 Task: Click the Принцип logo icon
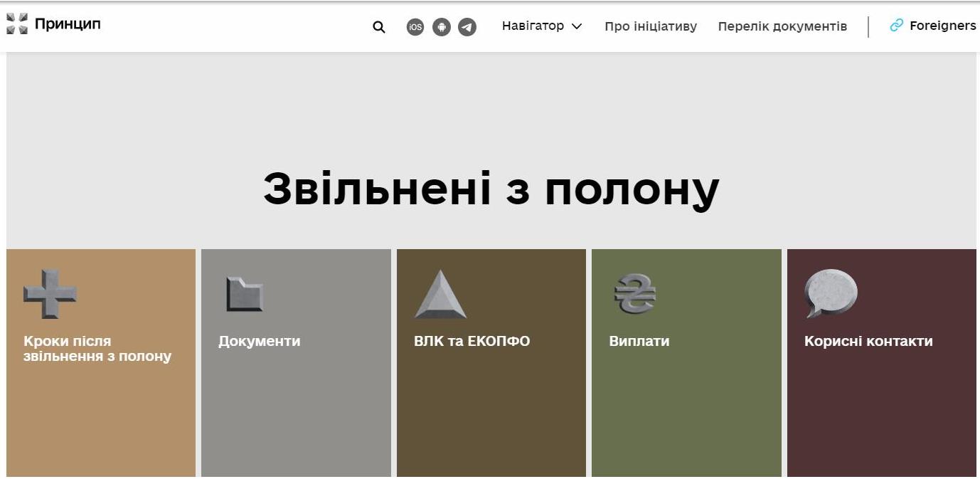coord(17,24)
